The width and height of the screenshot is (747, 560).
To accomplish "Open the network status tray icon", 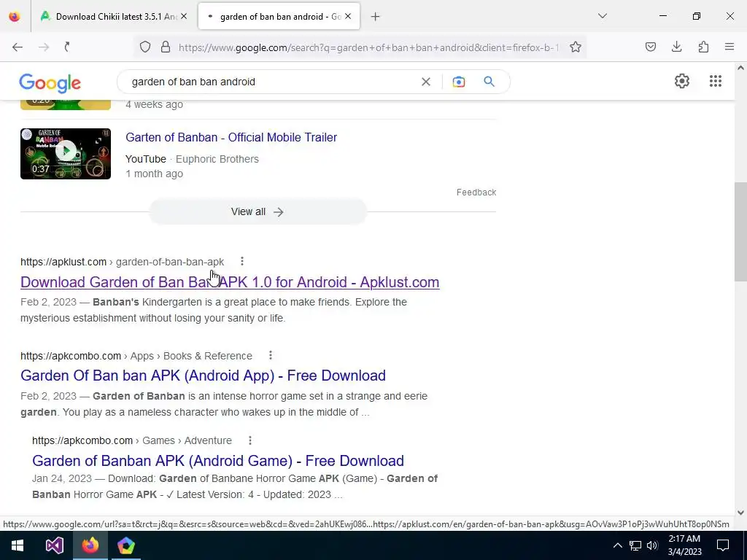I will [635, 545].
